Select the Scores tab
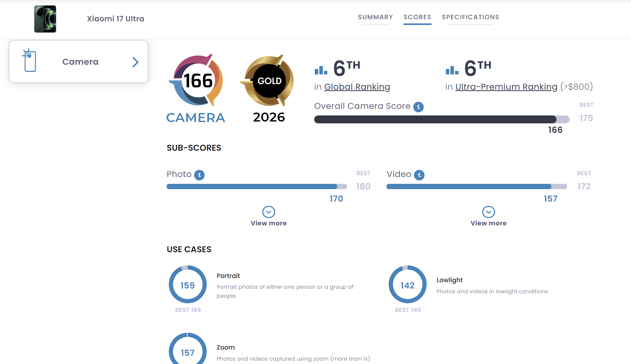The image size is (631, 364). click(x=417, y=17)
